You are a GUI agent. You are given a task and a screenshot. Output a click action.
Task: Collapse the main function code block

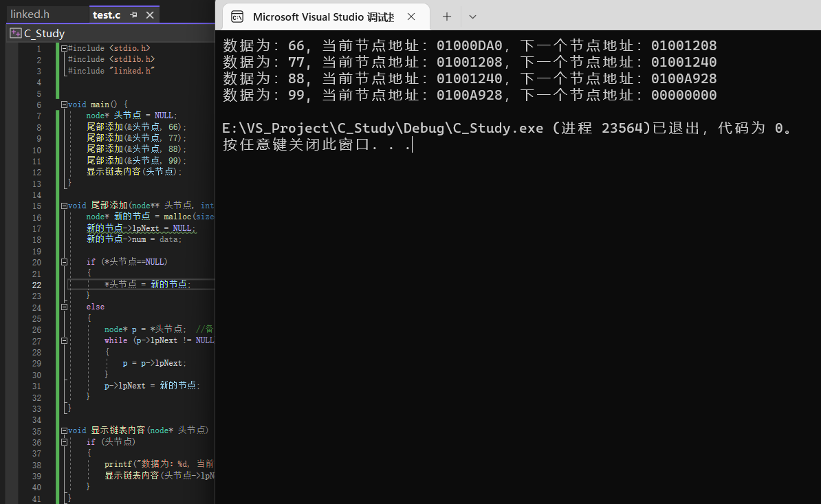[64, 105]
